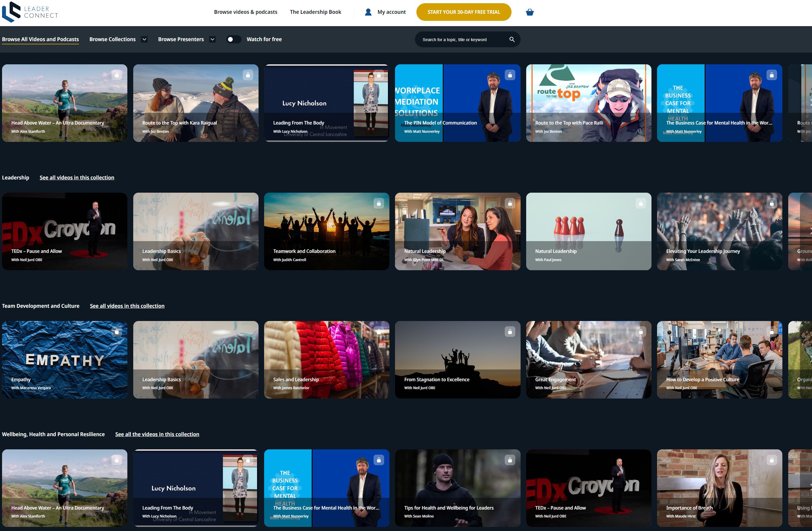
Task: Click the My account user icon
Action: [x=368, y=12]
